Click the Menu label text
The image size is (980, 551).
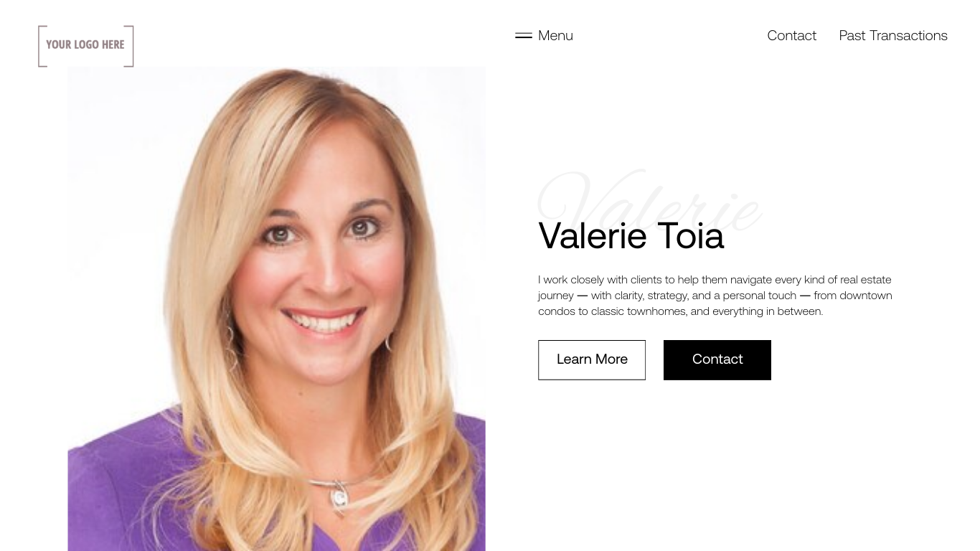[x=555, y=35]
